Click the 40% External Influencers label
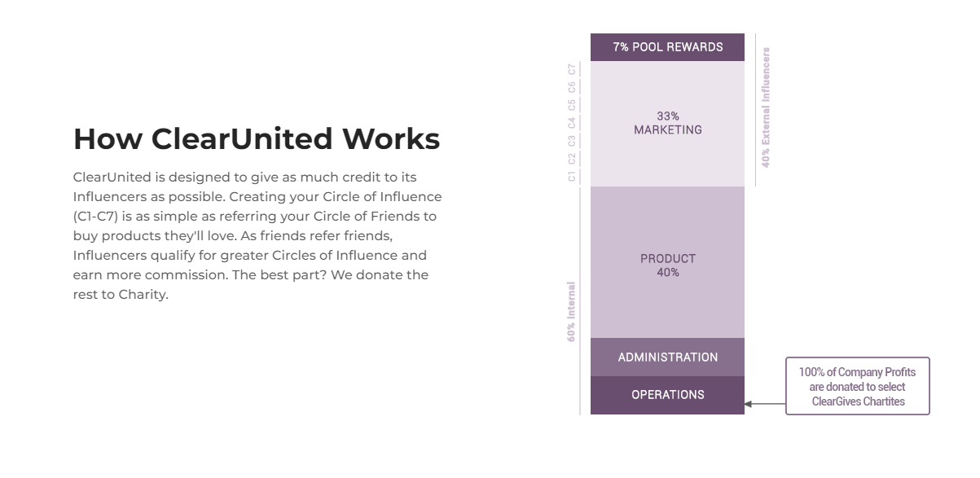Viewport: 980px width, 478px height. (766, 108)
